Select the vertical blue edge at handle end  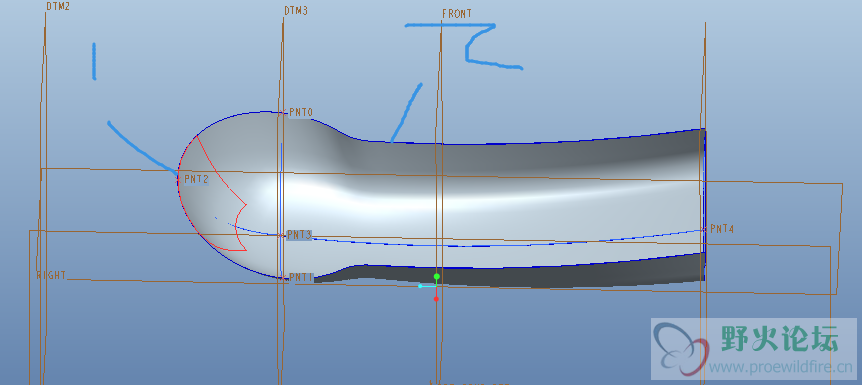pyautogui.click(x=705, y=205)
